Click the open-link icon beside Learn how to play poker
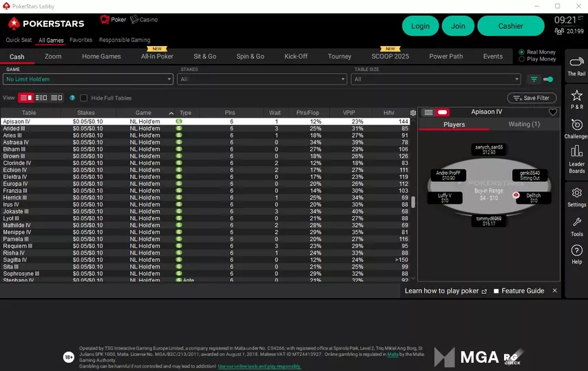588x371 pixels. coord(484,291)
